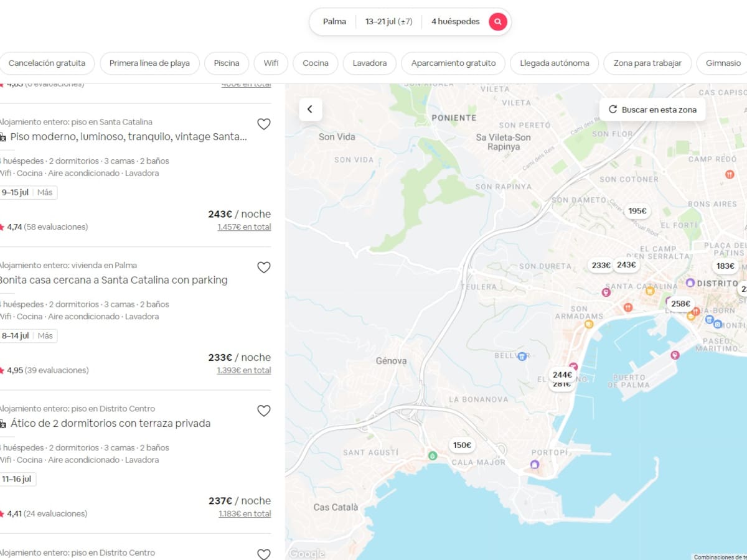Open Ático de 2 dormitorios con terraza listing
This screenshot has width=747, height=560.
110,423
